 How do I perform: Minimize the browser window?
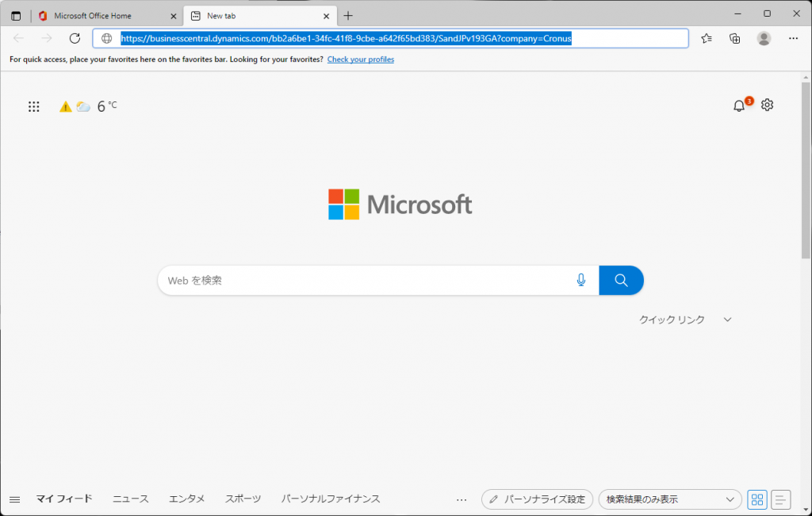click(737, 14)
